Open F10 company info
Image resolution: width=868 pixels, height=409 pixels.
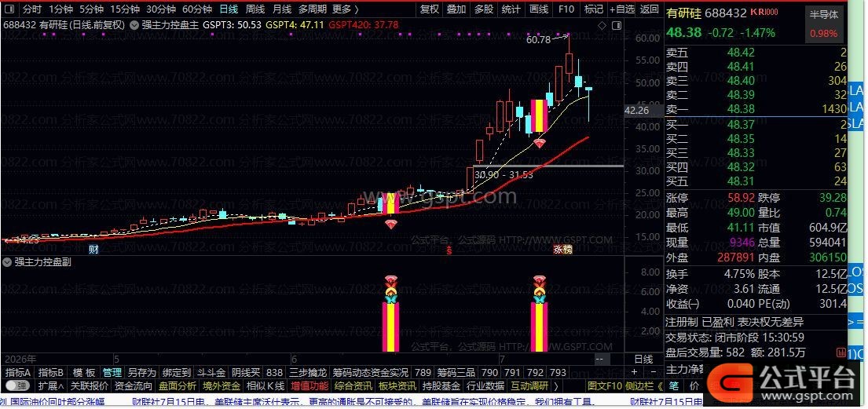(x=566, y=9)
